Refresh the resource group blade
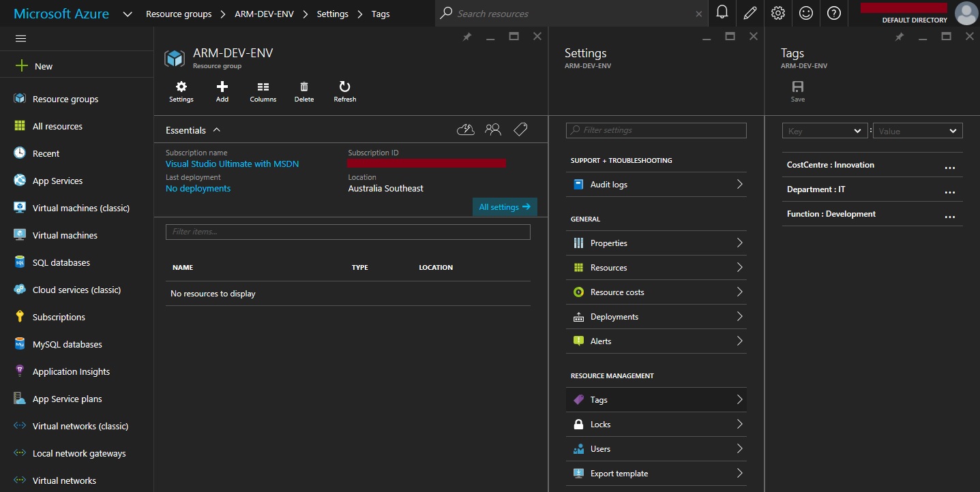 pos(345,92)
